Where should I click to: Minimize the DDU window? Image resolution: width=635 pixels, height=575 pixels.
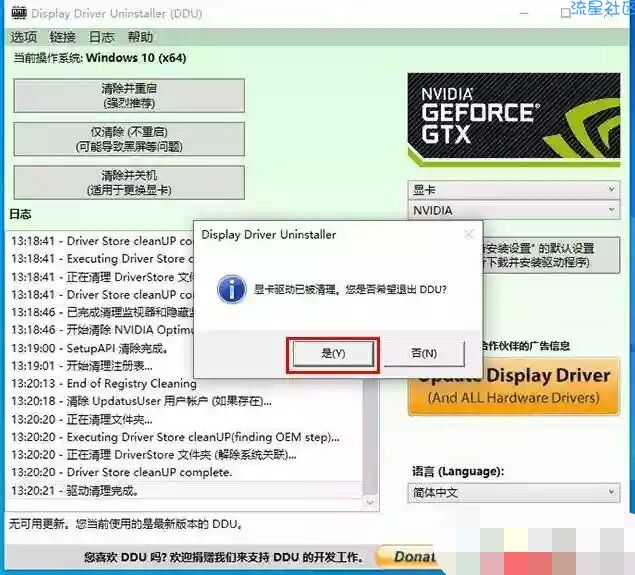tap(524, 13)
